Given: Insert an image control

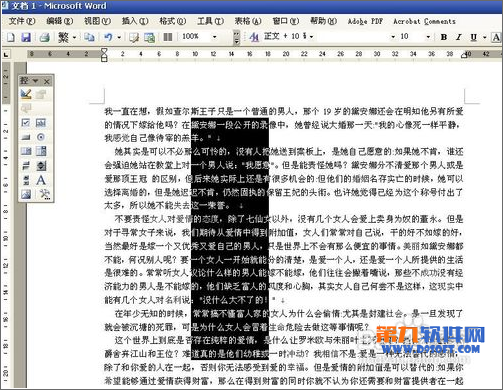Looking at the screenshot, I should click(26, 194).
